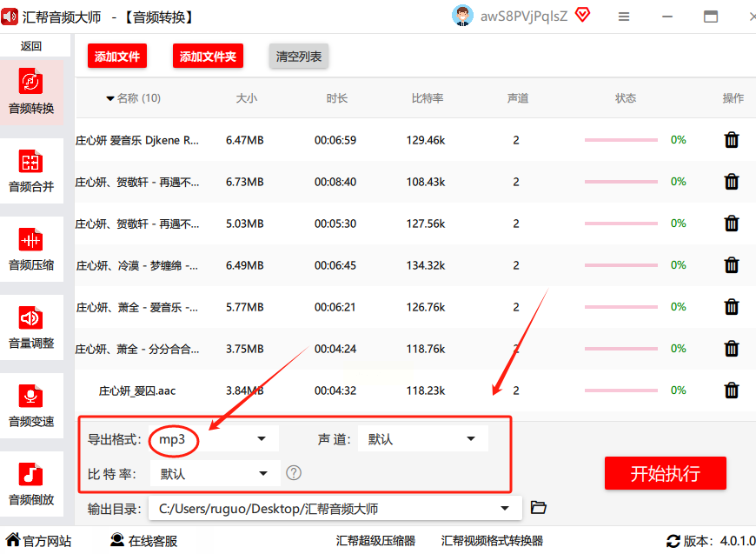Image resolution: width=756 pixels, height=554 pixels.
Task: Click the bitrate help question mark icon
Action: [294, 473]
